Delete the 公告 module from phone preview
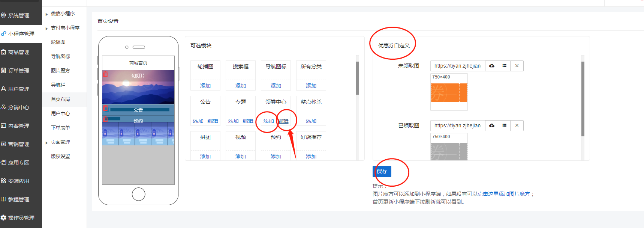The image size is (644, 228). 106,109
